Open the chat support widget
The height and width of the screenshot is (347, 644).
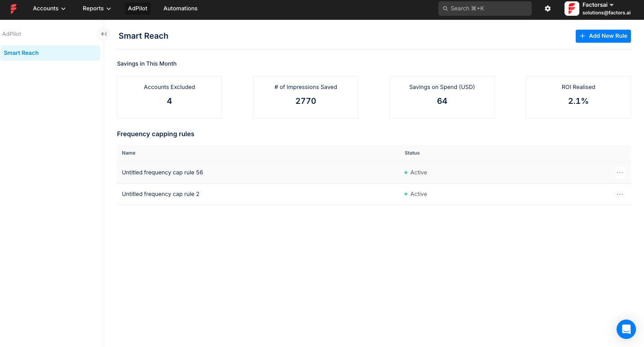click(626, 329)
